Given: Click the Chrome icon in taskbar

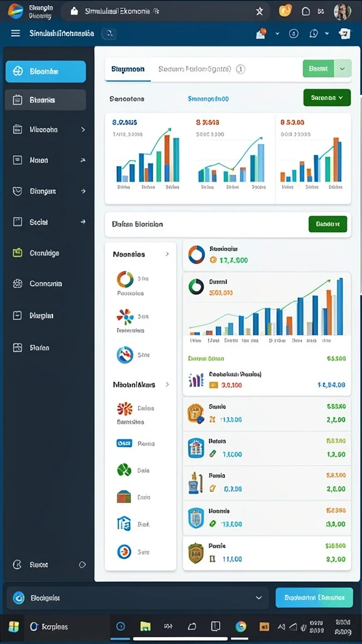Looking at the screenshot, I should coord(241,626).
